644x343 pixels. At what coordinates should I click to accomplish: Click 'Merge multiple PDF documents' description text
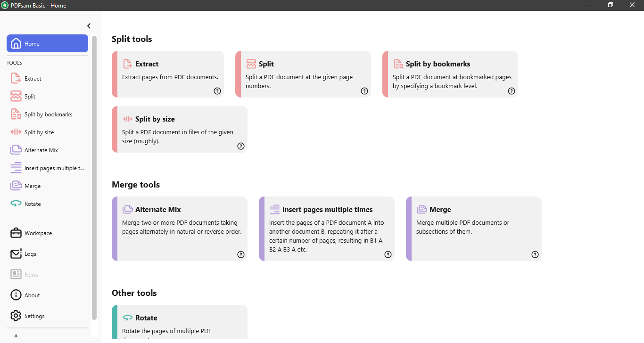pyautogui.click(x=462, y=227)
